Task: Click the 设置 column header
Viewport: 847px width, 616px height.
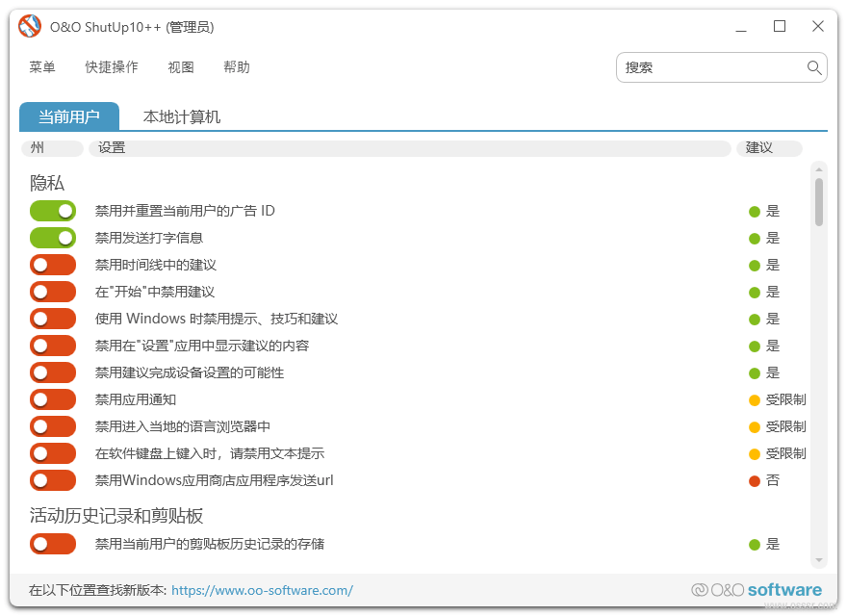Action: point(409,147)
